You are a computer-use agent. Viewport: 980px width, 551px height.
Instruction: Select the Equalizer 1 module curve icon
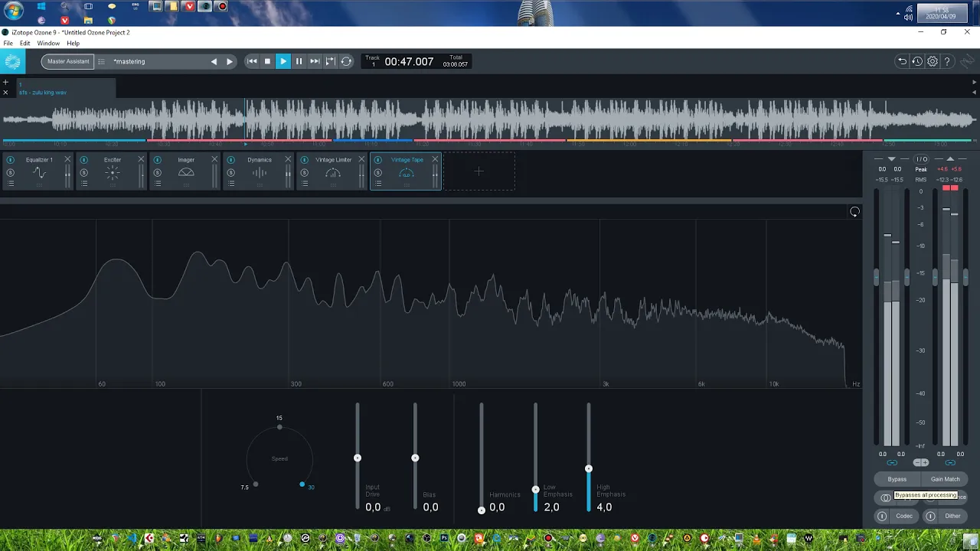coord(39,174)
